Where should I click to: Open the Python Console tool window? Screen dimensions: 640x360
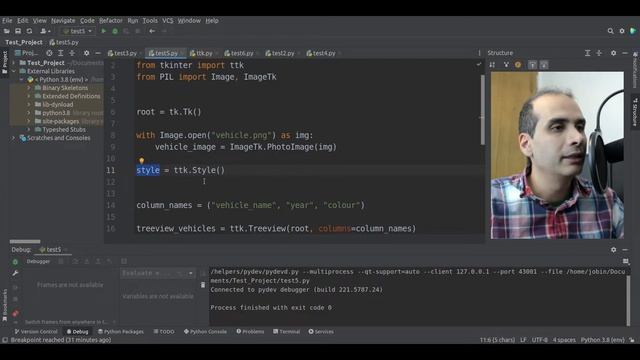tap(205, 331)
